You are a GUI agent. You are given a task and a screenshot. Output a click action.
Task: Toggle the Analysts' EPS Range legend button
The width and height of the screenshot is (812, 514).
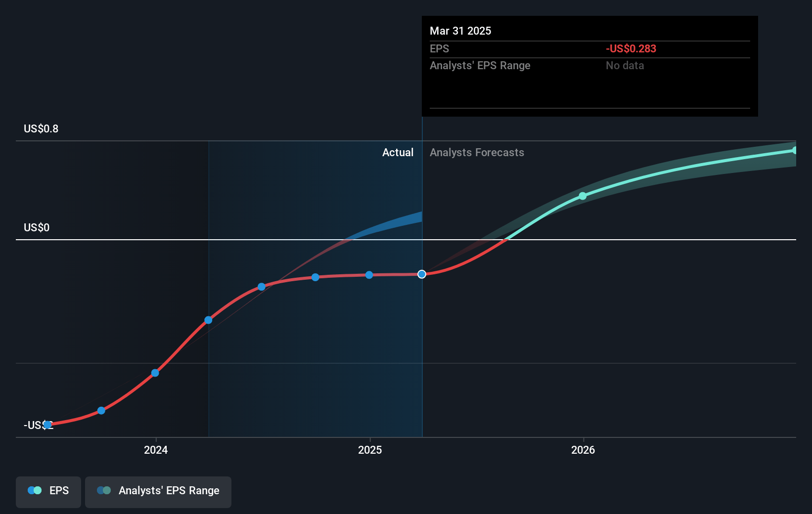[158, 492]
